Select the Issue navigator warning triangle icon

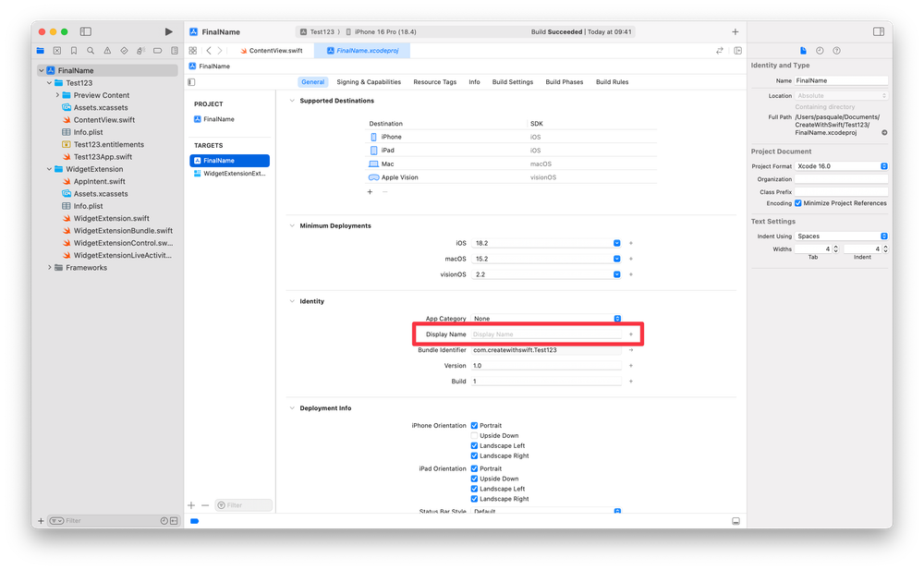109,50
